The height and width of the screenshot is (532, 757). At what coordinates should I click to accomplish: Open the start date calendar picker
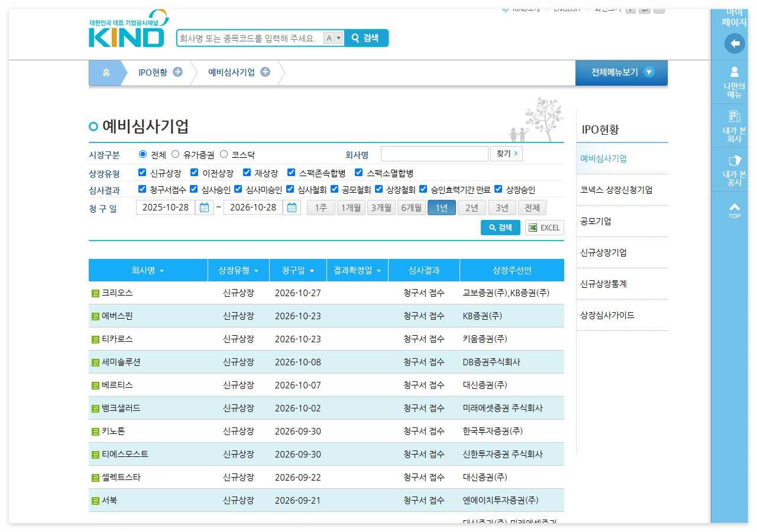click(x=204, y=207)
